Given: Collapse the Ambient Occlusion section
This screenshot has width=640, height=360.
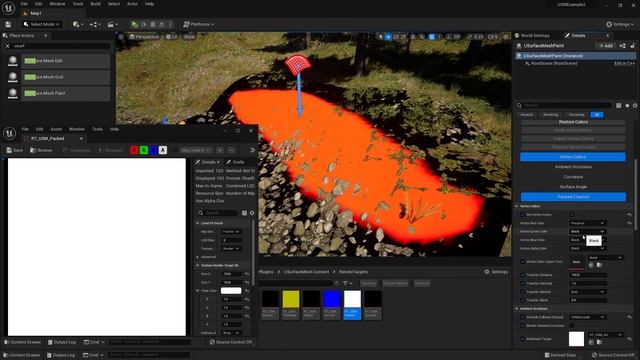Looking at the screenshot, I should [x=517, y=309].
